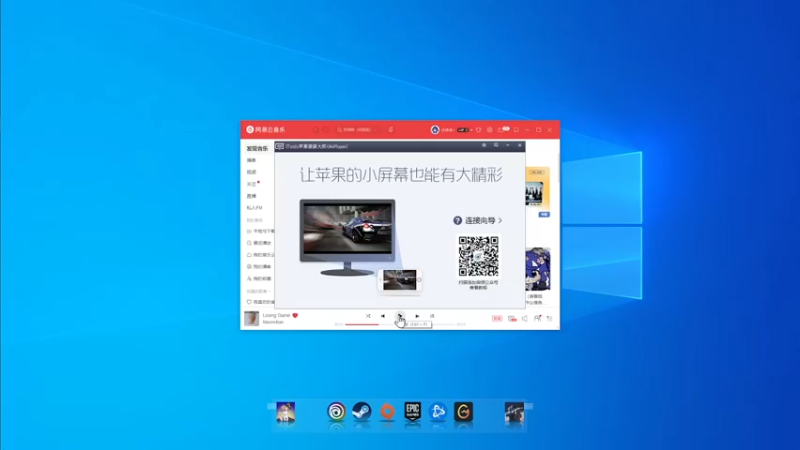Screen dimensions: 800x450
Task: Open the yellow playlist cover thumbnail
Action: click(537, 187)
